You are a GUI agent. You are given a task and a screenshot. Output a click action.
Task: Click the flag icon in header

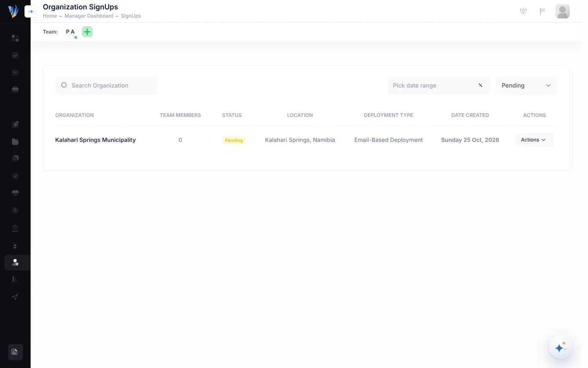coord(542,11)
